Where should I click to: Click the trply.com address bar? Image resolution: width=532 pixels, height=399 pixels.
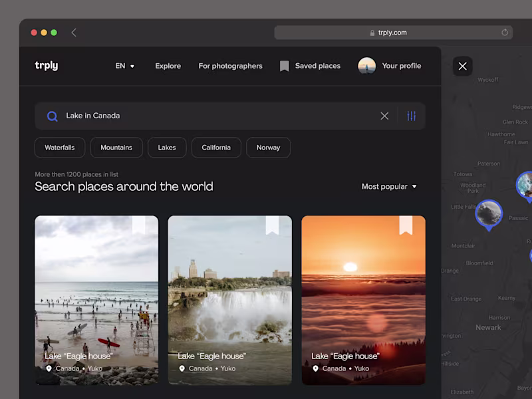pos(393,33)
